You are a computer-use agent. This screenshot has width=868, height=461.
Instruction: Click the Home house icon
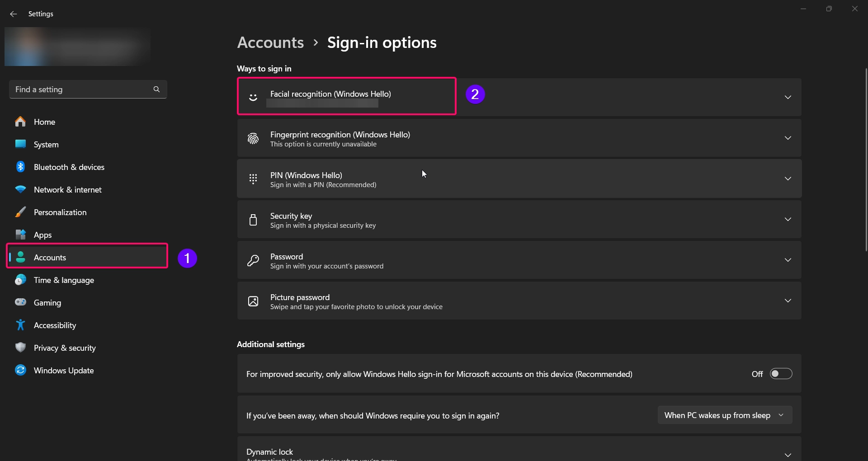[20, 122]
